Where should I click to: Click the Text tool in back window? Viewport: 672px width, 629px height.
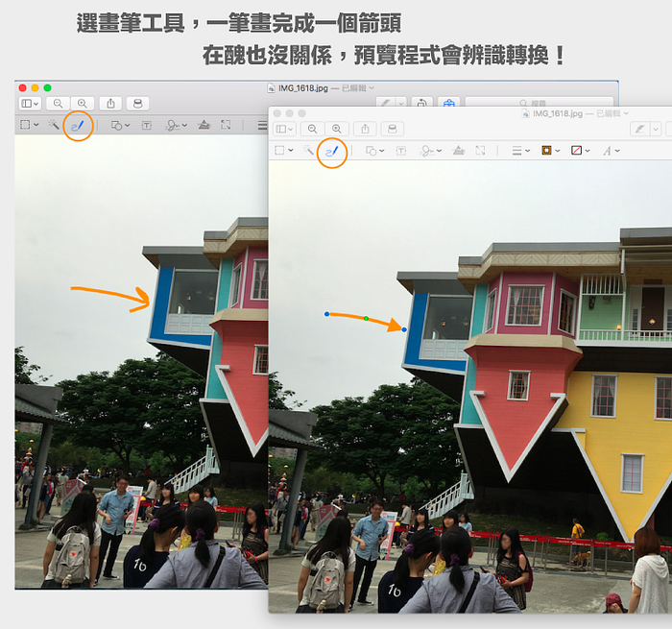147,125
